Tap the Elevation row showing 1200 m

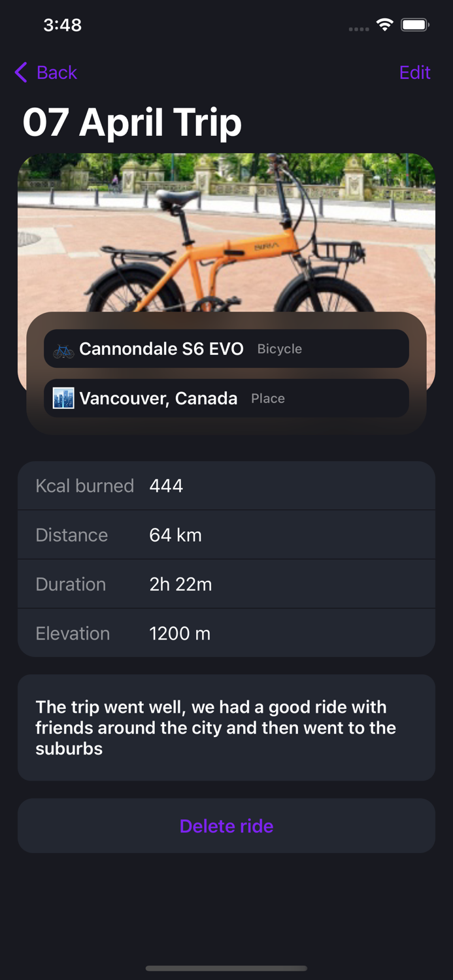tap(226, 633)
